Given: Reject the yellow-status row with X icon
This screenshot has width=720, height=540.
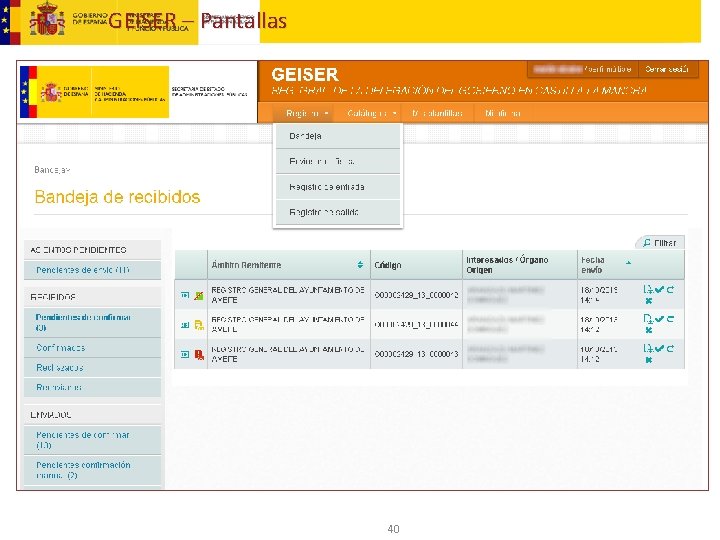Looking at the screenshot, I should click(648, 330).
